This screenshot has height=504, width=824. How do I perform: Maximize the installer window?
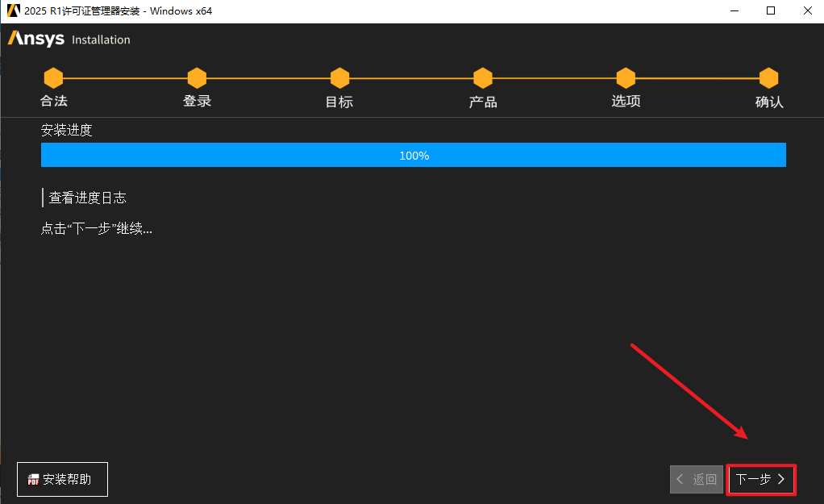pyautogui.click(x=771, y=10)
